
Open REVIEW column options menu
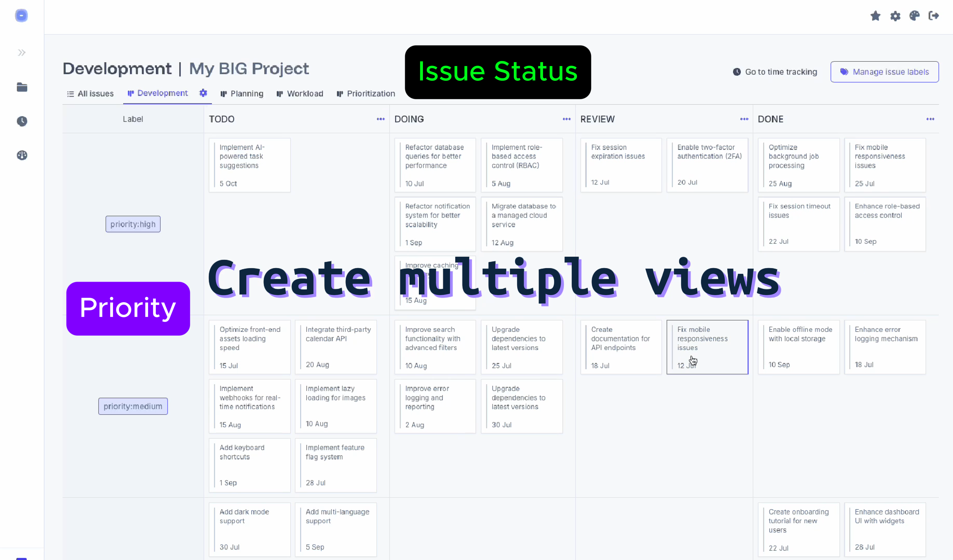coord(744,119)
